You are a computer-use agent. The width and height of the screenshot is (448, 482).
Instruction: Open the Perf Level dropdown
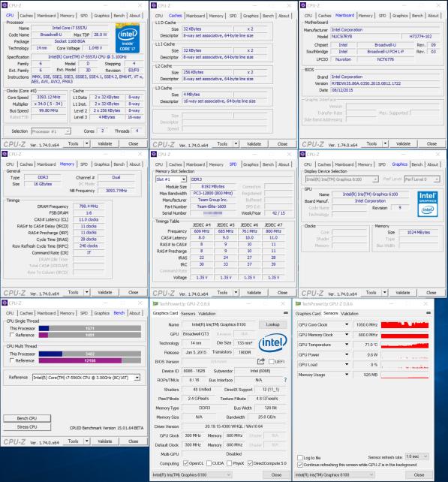(422, 179)
